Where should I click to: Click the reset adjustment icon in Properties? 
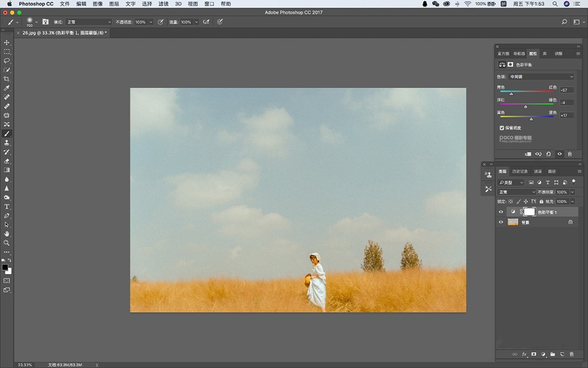tap(549, 154)
